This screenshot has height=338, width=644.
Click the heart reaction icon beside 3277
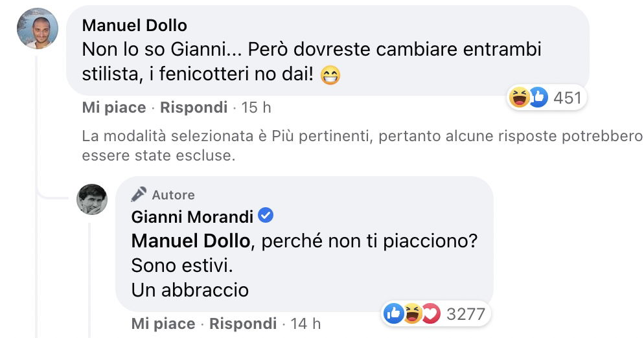[x=431, y=314]
